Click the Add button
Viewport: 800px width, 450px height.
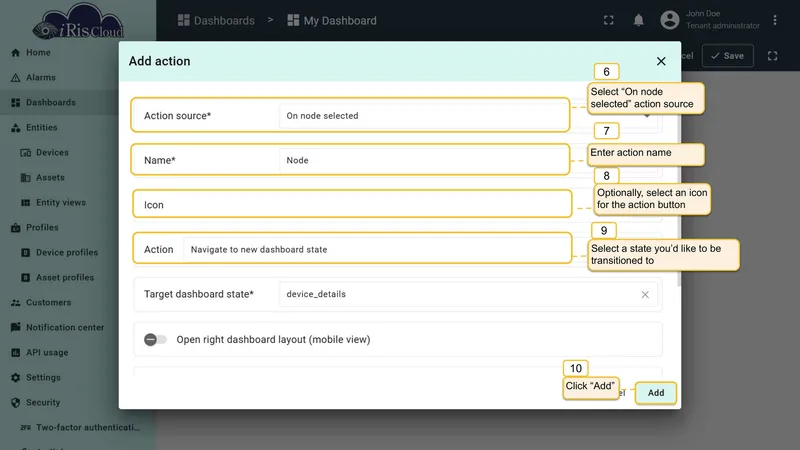point(656,393)
